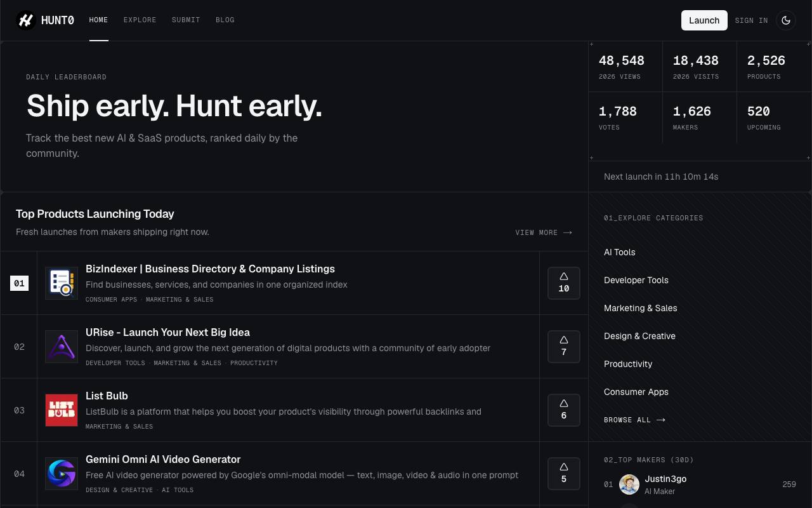Click Design & Creative tag under Gemini Omni

click(x=119, y=490)
